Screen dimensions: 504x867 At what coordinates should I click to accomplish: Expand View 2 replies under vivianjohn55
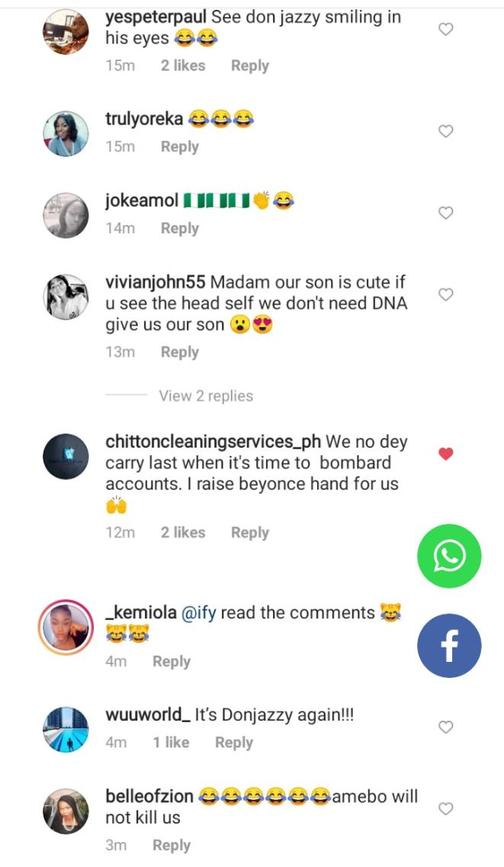206,396
